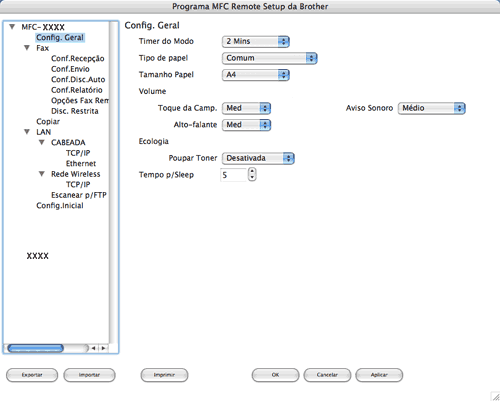Open the Tamanho Papel dropdown
The width and height of the screenshot is (500, 401).
point(256,75)
